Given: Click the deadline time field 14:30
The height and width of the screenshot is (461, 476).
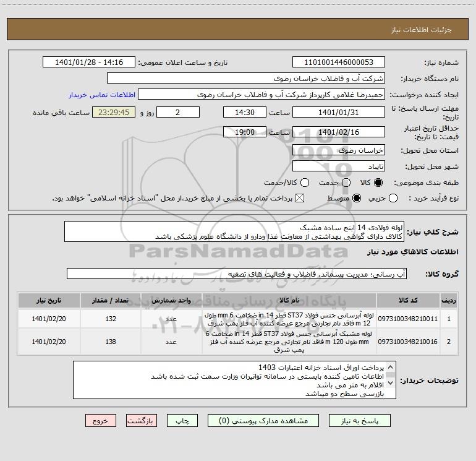Looking at the screenshot, I should [245, 112].
